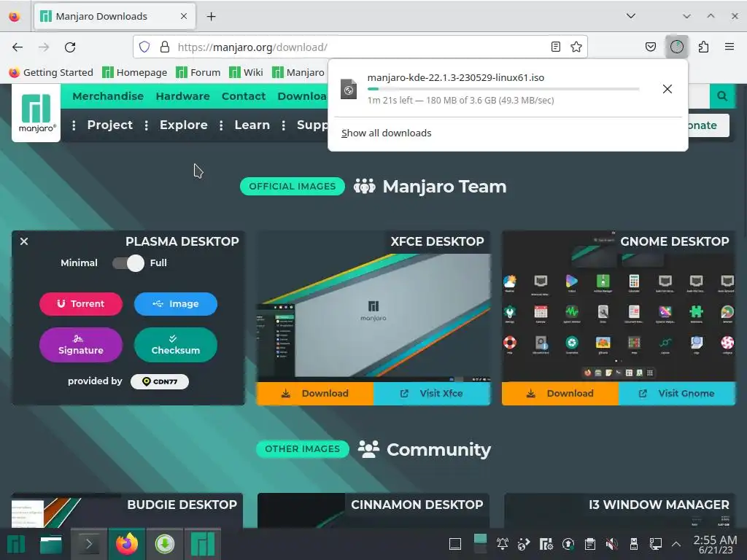This screenshot has height=560, width=747.
Task: View site security padlock info
Action: (x=164, y=47)
